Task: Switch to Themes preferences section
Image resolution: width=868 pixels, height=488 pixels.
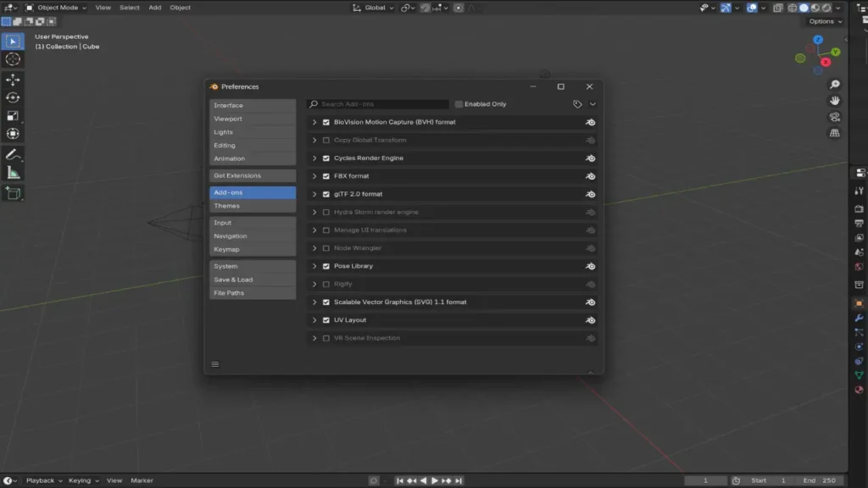Action: [x=253, y=206]
